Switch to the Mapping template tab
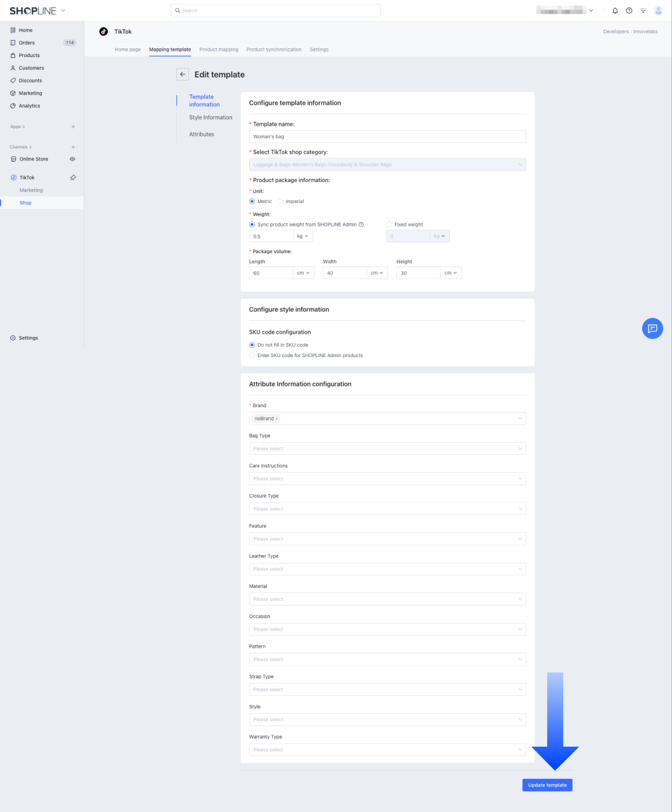Viewport: 672px width, 812px height. coord(170,49)
